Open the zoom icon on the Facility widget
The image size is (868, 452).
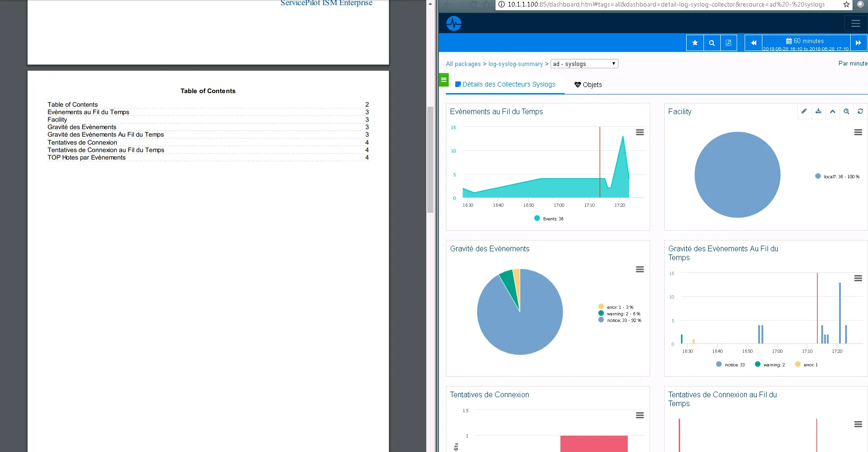coord(846,111)
